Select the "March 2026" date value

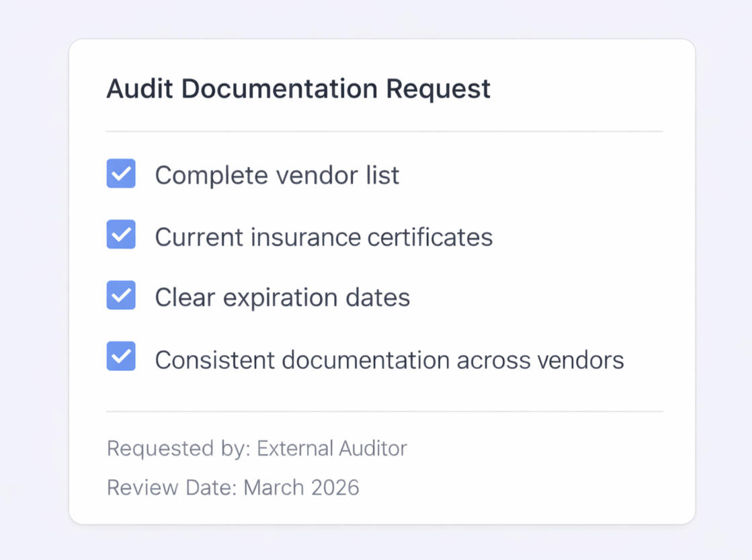pyautogui.click(x=301, y=487)
